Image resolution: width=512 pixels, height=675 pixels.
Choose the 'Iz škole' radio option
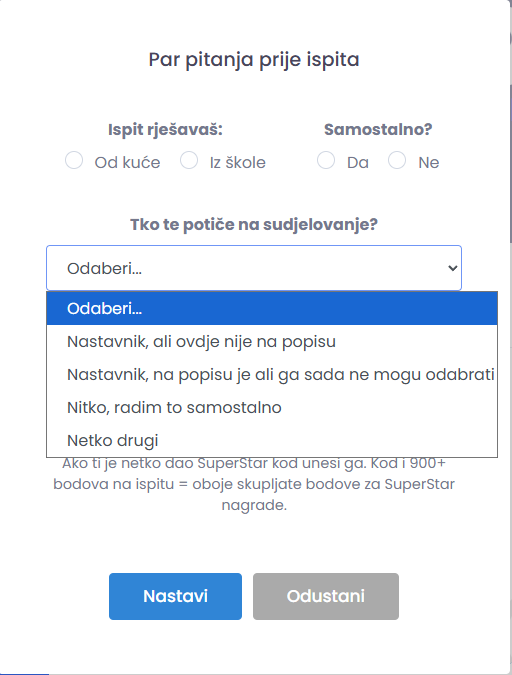189,160
